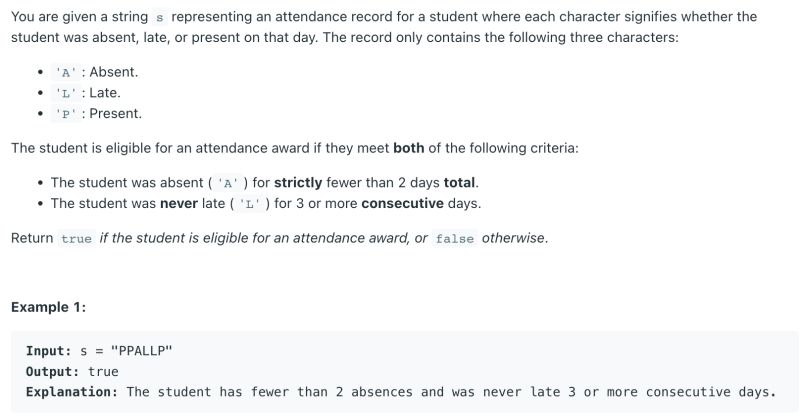Click the 'L' code in the Late bullet

click(x=65, y=93)
